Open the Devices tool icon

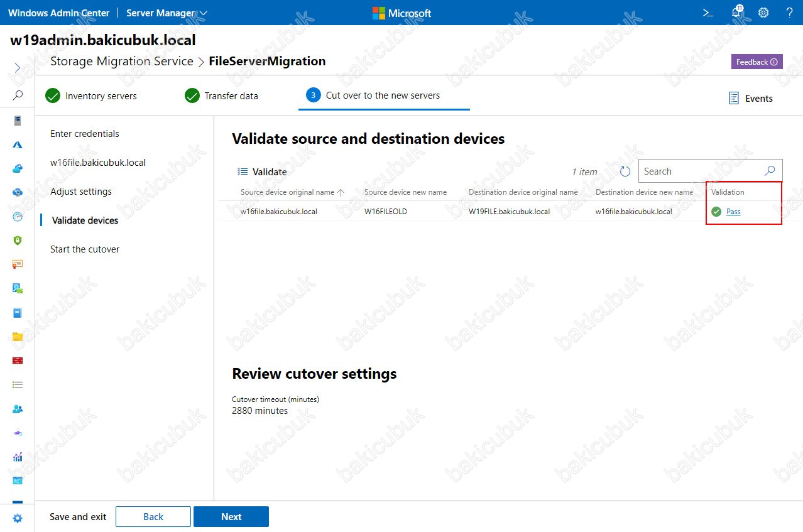point(18,288)
